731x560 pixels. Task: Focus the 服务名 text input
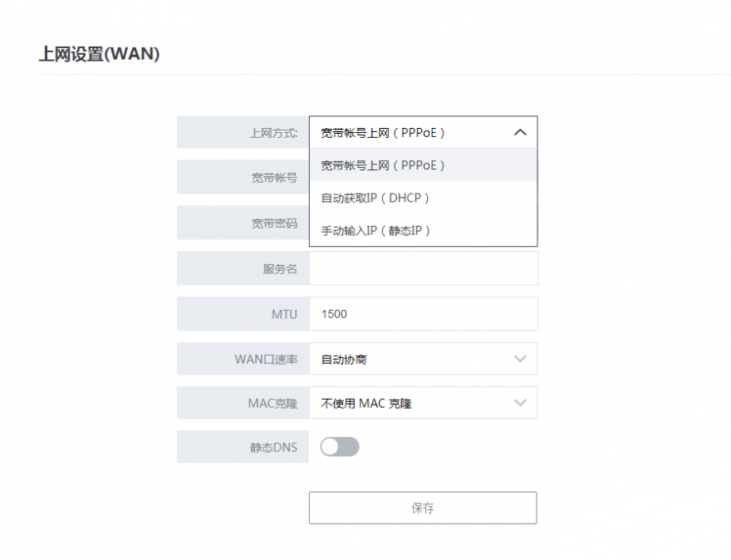pos(423,268)
